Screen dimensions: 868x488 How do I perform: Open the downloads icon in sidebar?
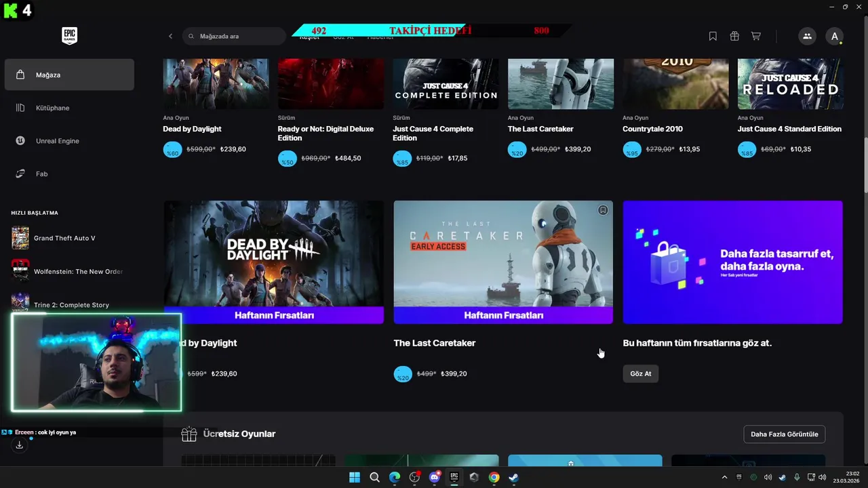point(19,445)
